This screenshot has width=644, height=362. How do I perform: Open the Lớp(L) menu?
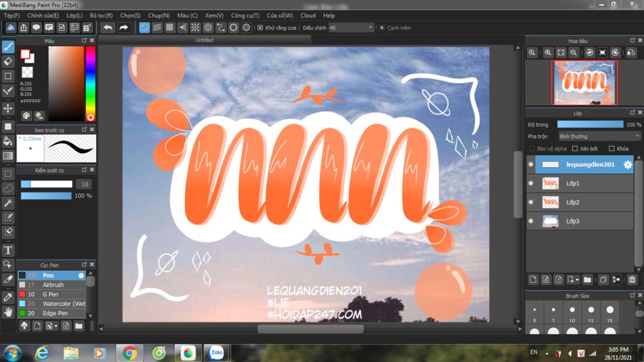click(x=74, y=15)
